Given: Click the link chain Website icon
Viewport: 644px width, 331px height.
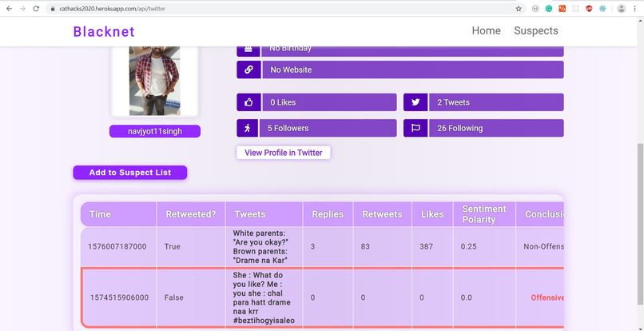Looking at the screenshot, I should tap(248, 70).
